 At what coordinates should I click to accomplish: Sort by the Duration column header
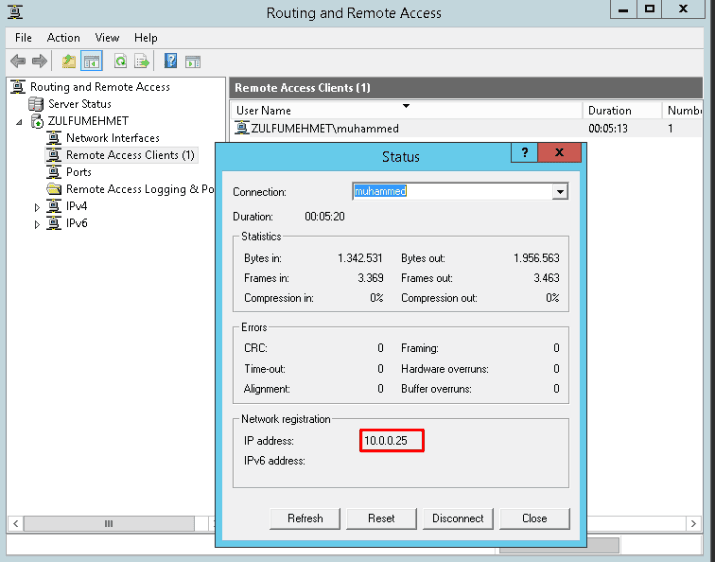click(x=622, y=110)
